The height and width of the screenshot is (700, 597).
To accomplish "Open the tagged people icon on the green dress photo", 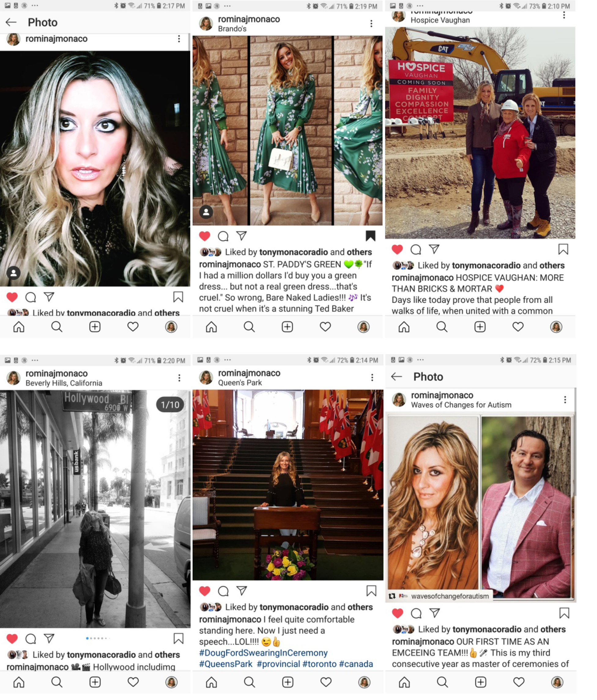I will (206, 212).
